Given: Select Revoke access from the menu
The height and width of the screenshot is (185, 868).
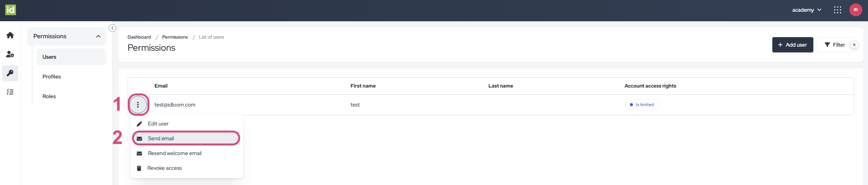Looking at the screenshot, I should pos(164,168).
